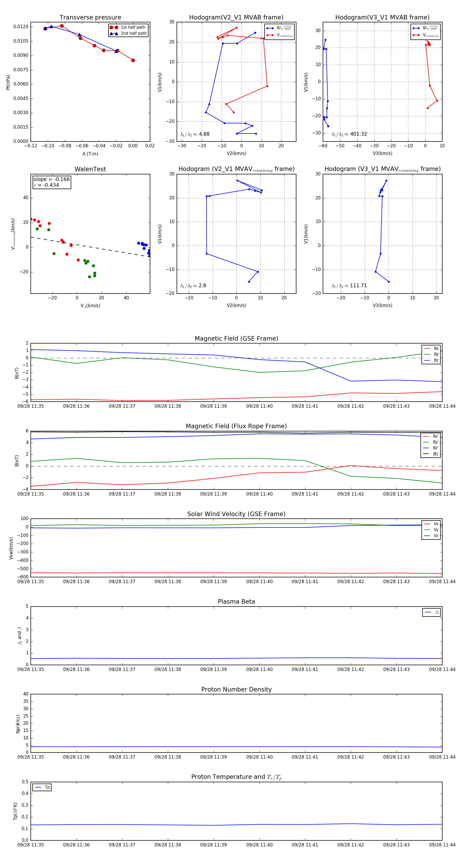Click the "Magnetic Field (GSE Frame)" title
Screen dimensions: 473x868
pyautogui.click(x=236, y=339)
